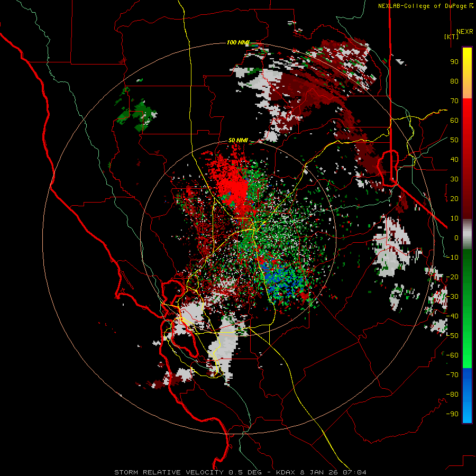Click the [KT] units label
Screen dimensions: 476x476
coord(451,36)
